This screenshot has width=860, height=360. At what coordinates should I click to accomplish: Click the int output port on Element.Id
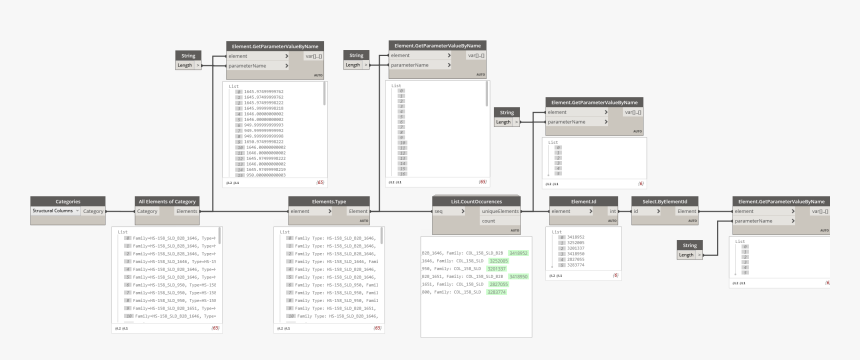(612, 211)
